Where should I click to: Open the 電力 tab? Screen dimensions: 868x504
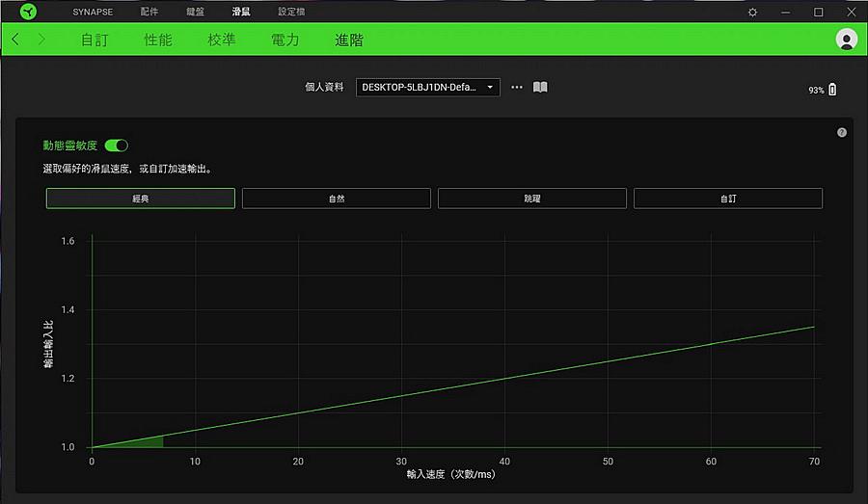click(x=285, y=40)
